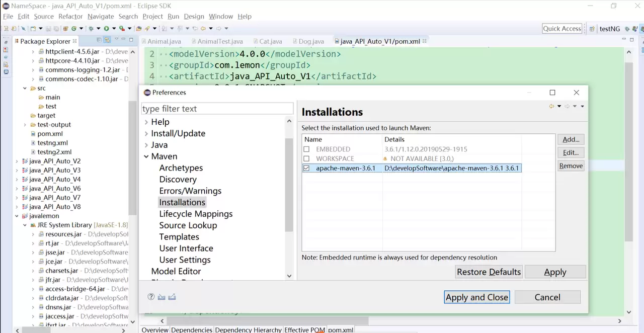This screenshot has width=644, height=333.
Task: Open the Refactor menu
Action: pos(70,17)
